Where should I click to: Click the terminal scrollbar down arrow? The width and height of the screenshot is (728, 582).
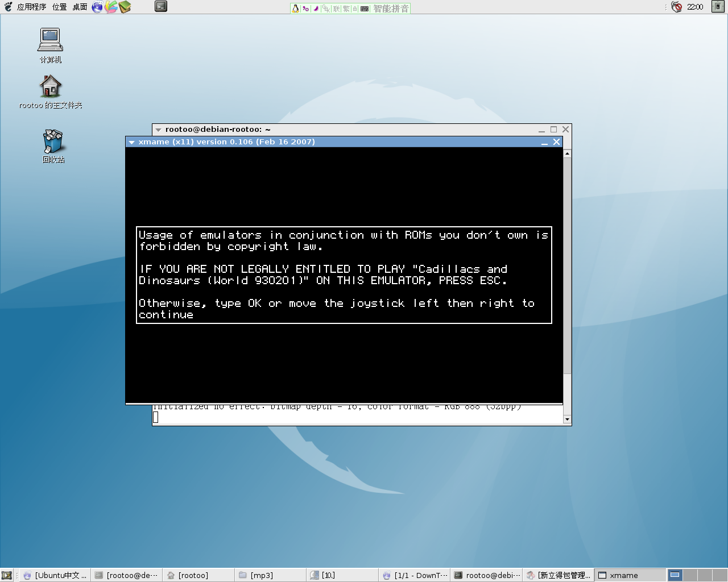click(x=567, y=419)
